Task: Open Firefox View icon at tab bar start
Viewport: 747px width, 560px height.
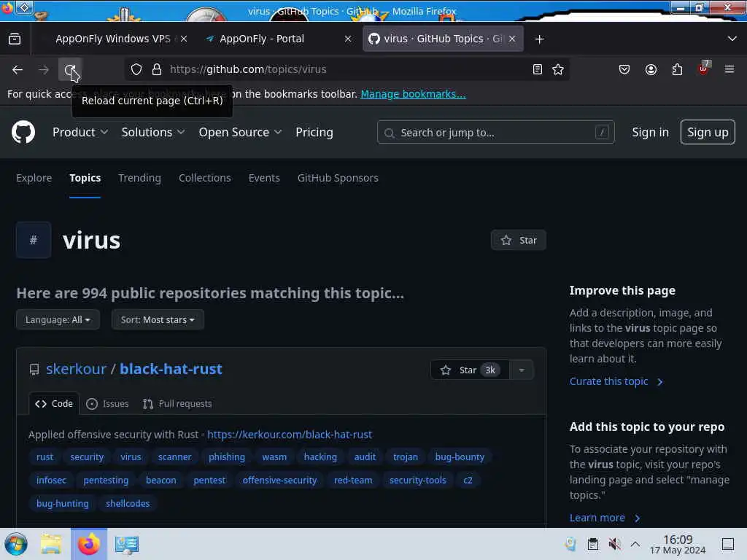Action: coord(15,39)
